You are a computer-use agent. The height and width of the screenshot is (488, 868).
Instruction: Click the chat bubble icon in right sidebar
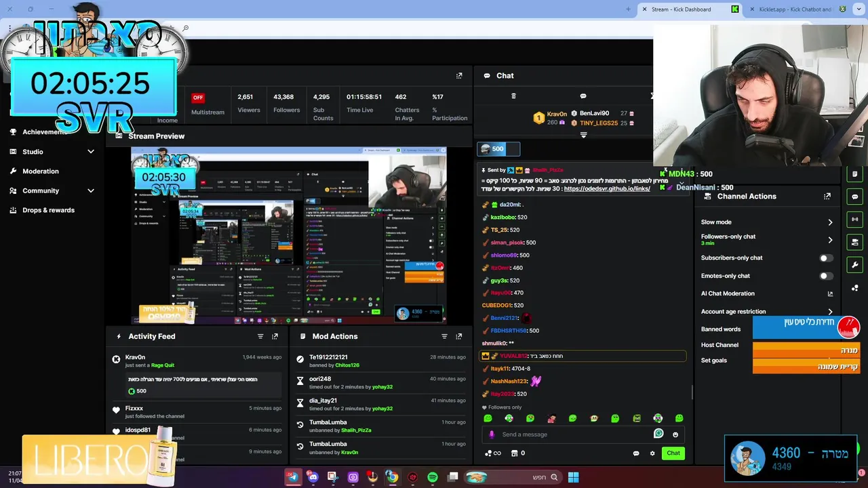point(854,197)
